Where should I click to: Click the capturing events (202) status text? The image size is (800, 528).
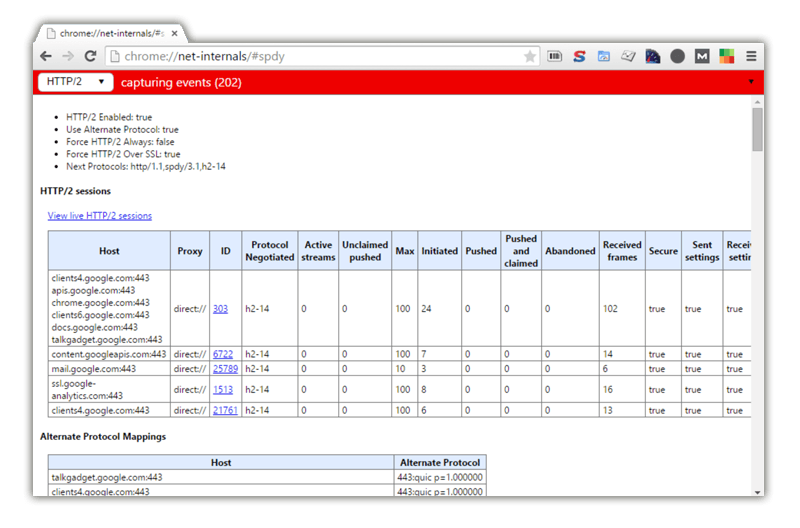(181, 83)
